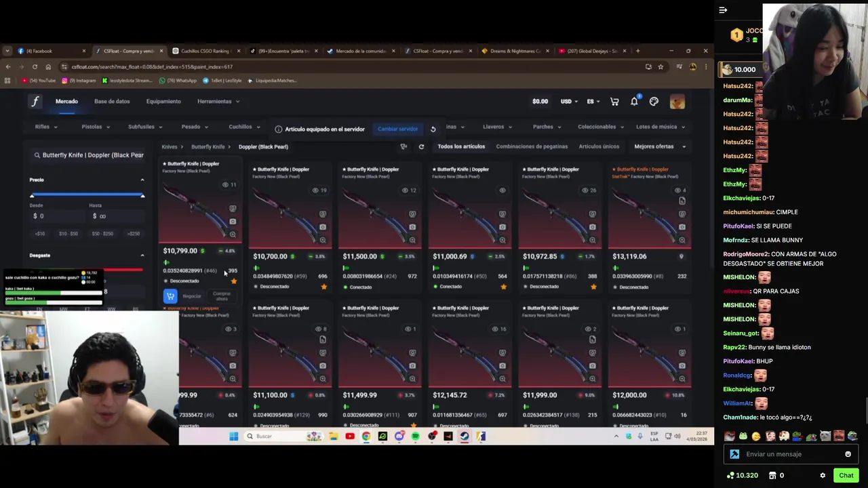The width and height of the screenshot is (868, 488).
Task: Open the Herramientas dropdown menu
Action: point(218,102)
